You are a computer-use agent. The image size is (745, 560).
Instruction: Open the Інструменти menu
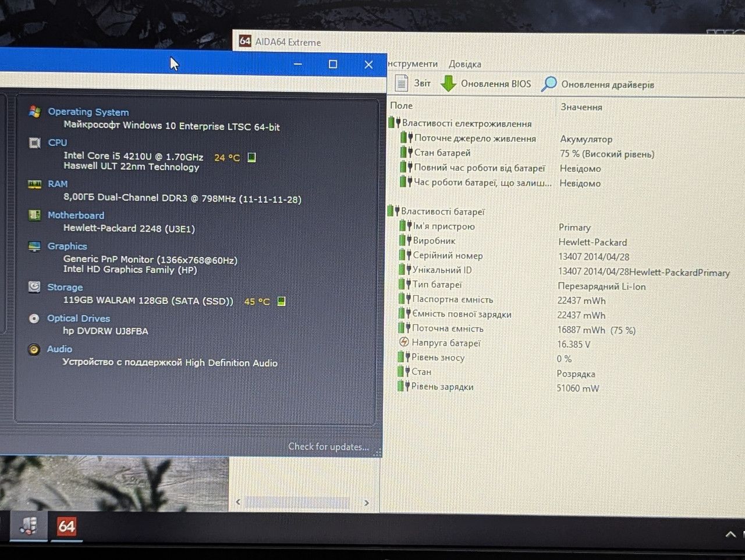point(412,63)
